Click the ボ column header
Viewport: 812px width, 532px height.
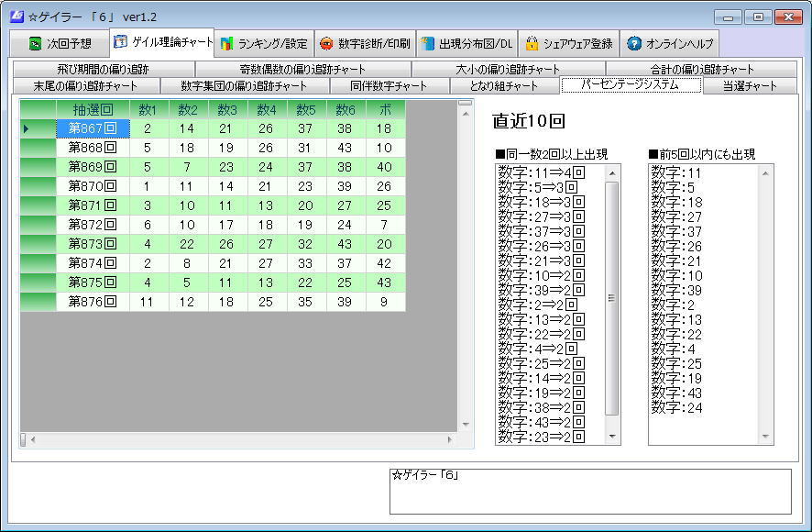pos(385,109)
